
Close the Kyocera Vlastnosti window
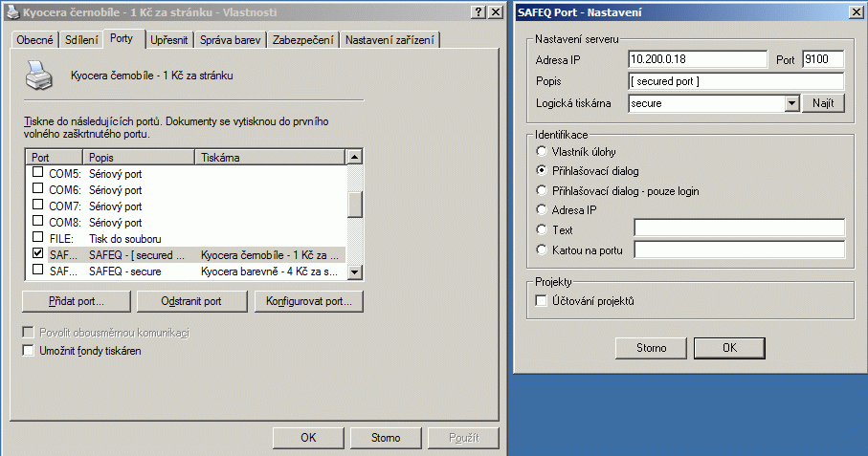[496, 12]
